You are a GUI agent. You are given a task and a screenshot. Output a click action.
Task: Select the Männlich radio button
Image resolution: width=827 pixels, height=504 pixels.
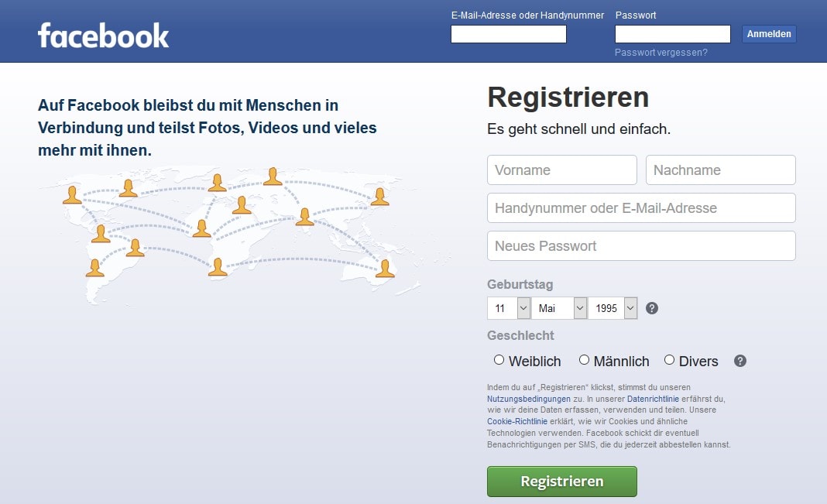coord(584,359)
